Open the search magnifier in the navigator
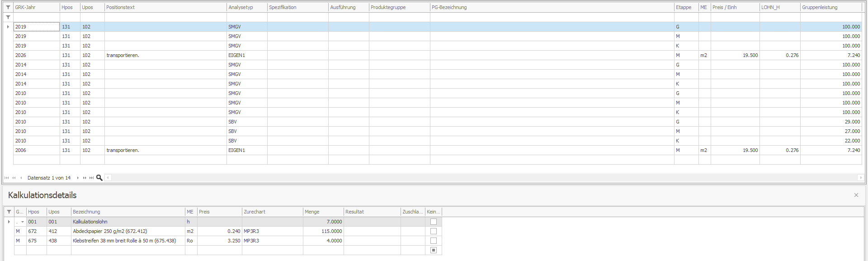Screen dimensions: 868x261 99,178
